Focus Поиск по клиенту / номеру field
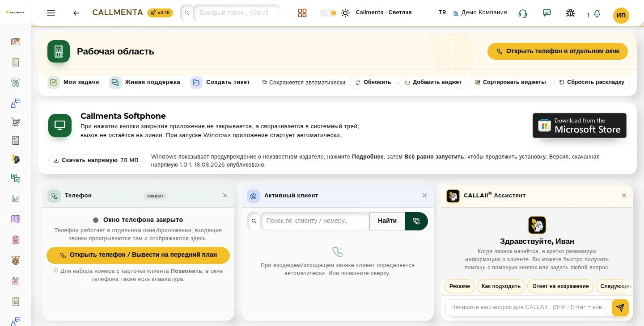This screenshot has height=326, width=644. pos(315,221)
